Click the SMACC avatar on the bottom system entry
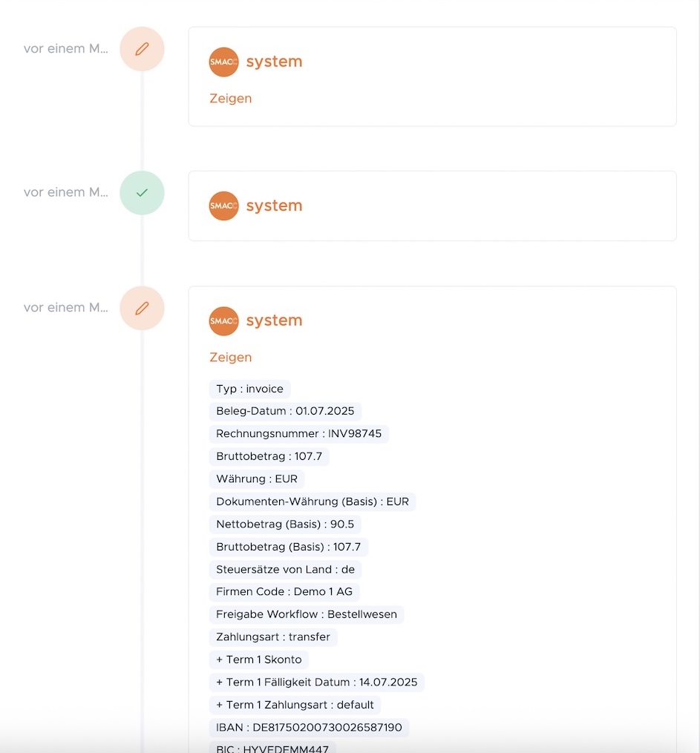The width and height of the screenshot is (700, 753). click(223, 320)
